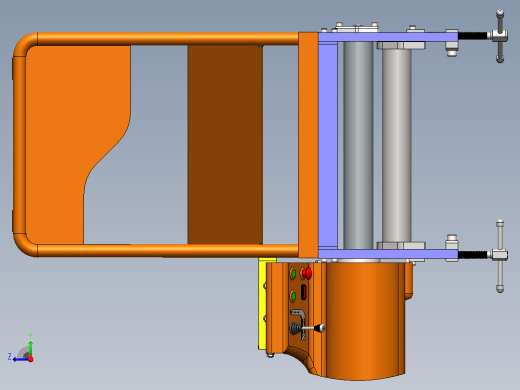
Task: Select the vertical purple side bar
Action: (328, 146)
